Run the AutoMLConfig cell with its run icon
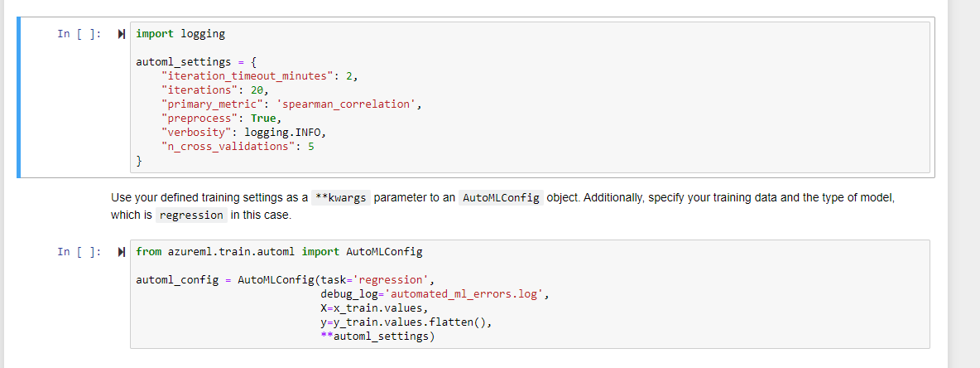Image resolution: width=980 pixels, height=368 pixels. [121, 252]
